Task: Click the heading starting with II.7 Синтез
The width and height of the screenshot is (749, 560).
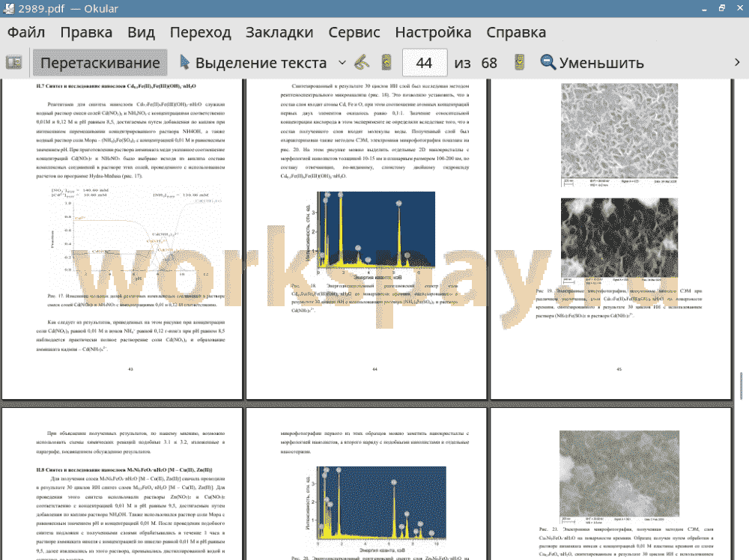Action: point(116,86)
